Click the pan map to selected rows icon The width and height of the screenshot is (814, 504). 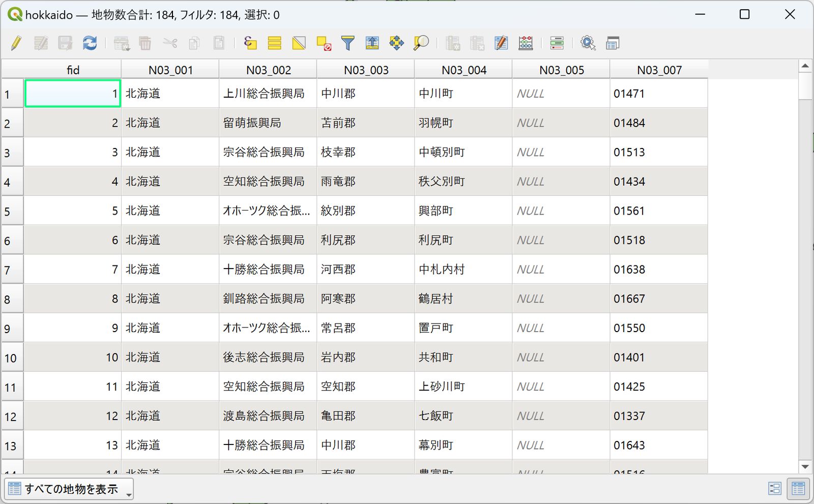point(397,43)
